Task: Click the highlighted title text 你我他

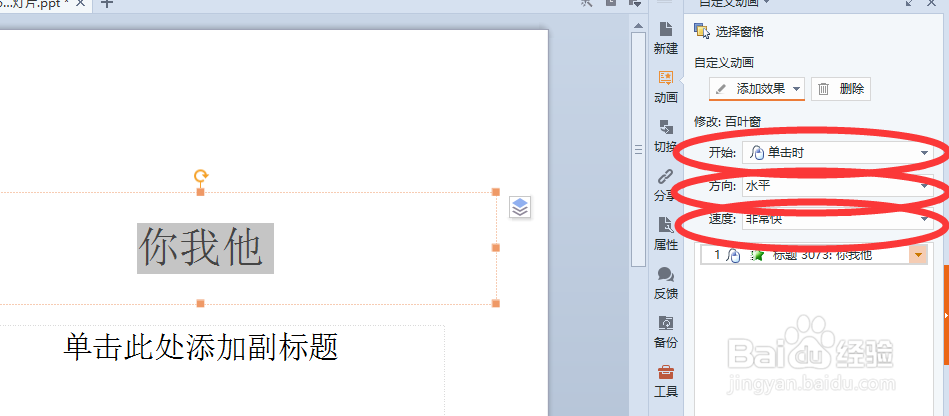Action: click(205, 248)
